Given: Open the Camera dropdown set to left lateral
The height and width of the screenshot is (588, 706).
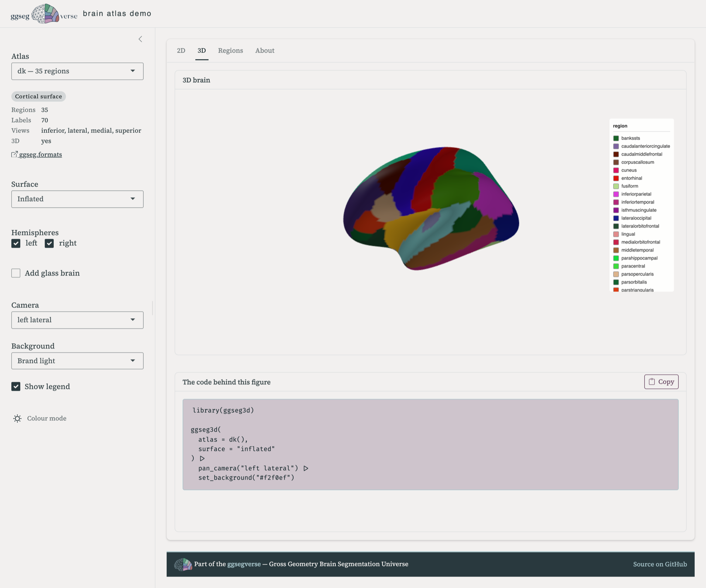Looking at the screenshot, I should pos(77,320).
